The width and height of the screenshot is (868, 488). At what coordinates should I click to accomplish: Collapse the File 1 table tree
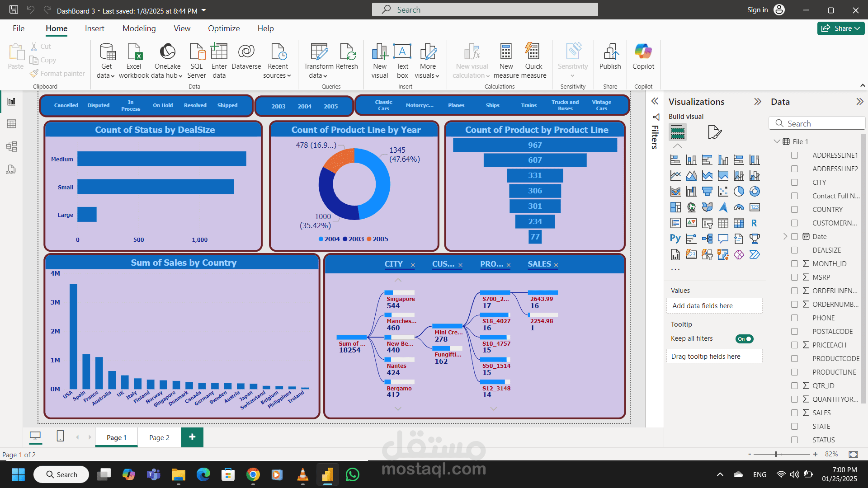click(x=777, y=141)
